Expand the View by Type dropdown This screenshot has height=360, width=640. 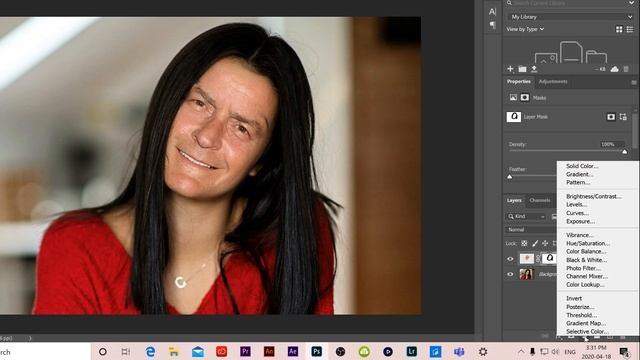coord(525,29)
